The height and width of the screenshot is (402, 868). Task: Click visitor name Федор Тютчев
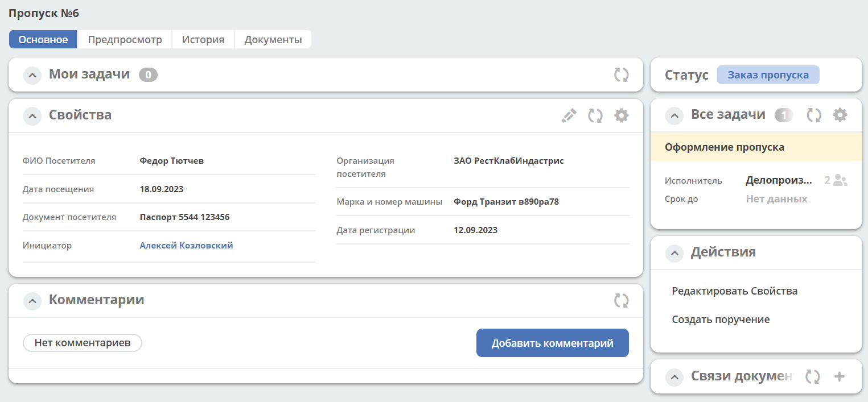172,161
